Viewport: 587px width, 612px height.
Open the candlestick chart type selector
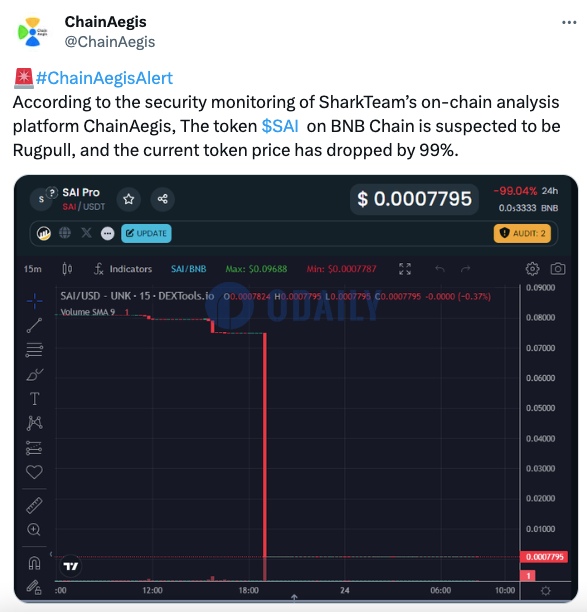(67, 269)
